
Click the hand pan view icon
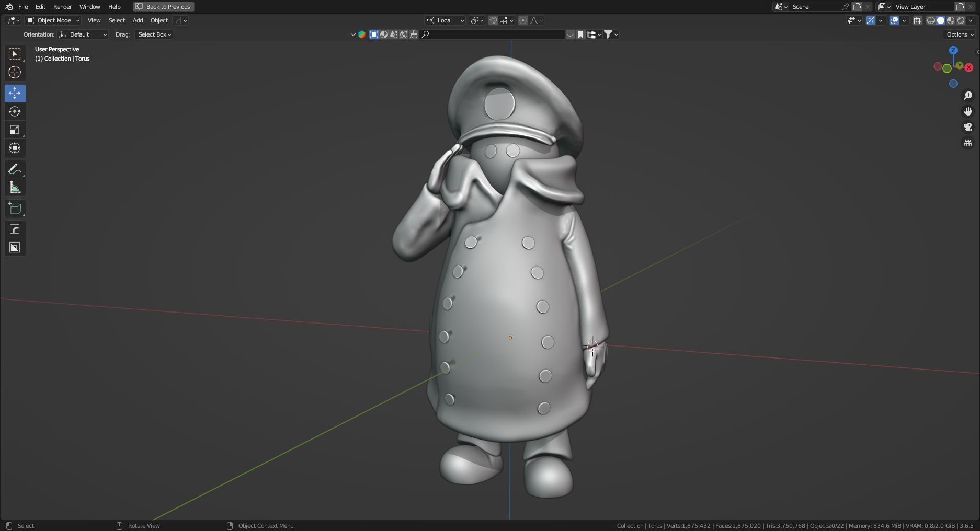(968, 111)
